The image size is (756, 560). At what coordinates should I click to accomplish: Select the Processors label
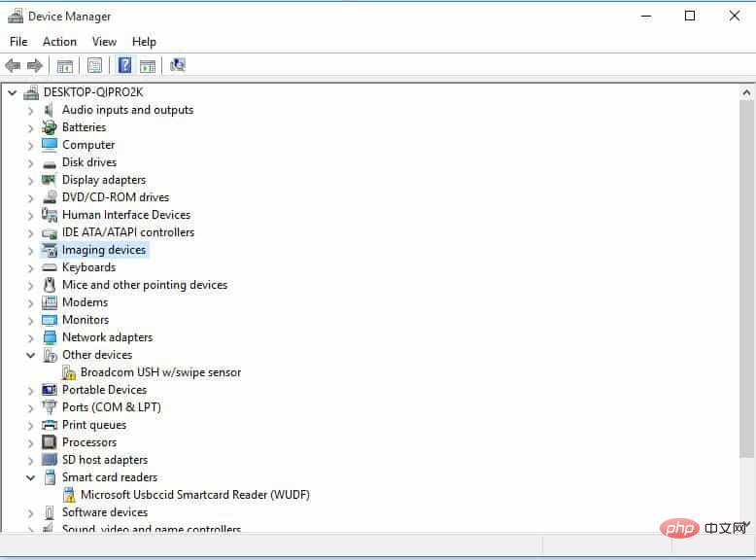coord(89,441)
